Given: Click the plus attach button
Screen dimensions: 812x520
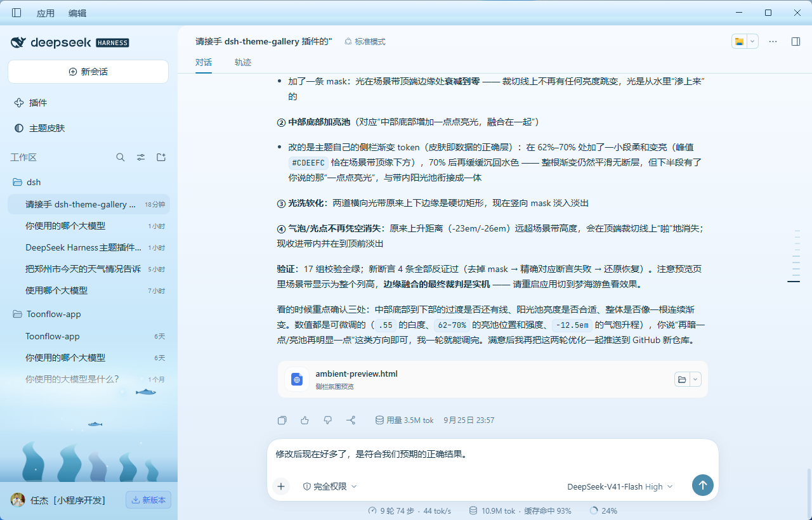Looking at the screenshot, I should point(281,486).
